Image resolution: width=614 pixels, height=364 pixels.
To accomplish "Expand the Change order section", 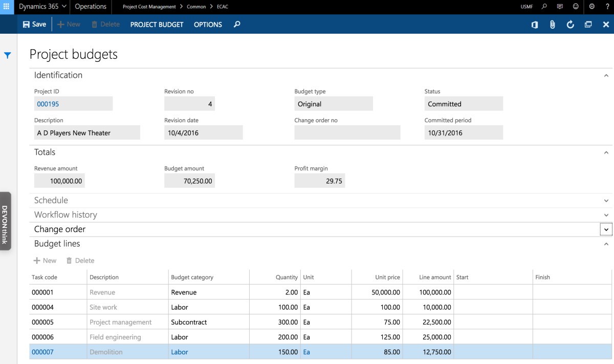I will [606, 230].
